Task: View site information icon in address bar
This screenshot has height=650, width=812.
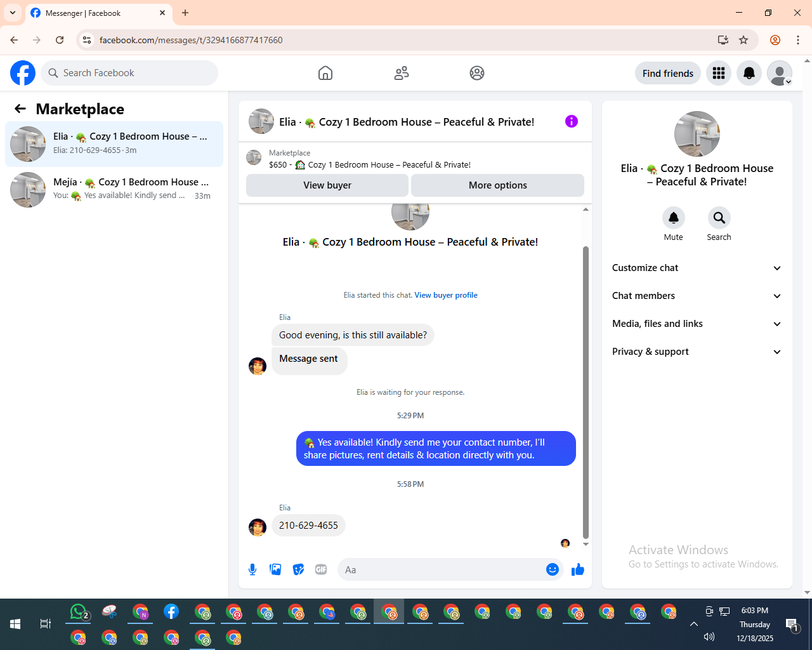Action: coord(87,40)
